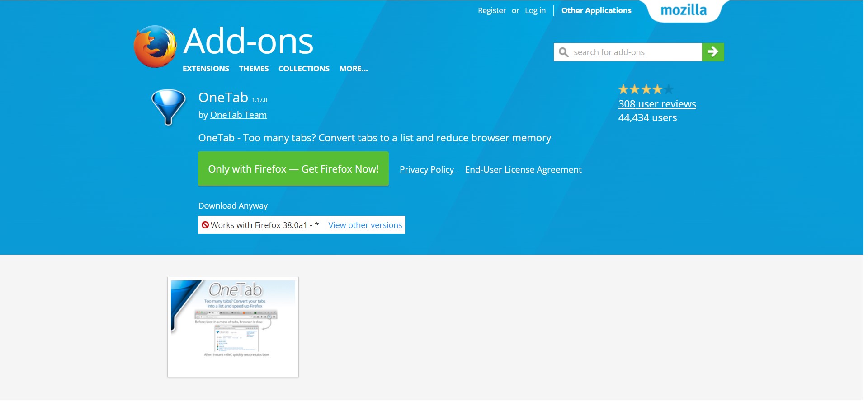
Task: Click the 1.17.0 version number
Action: click(259, 100)
